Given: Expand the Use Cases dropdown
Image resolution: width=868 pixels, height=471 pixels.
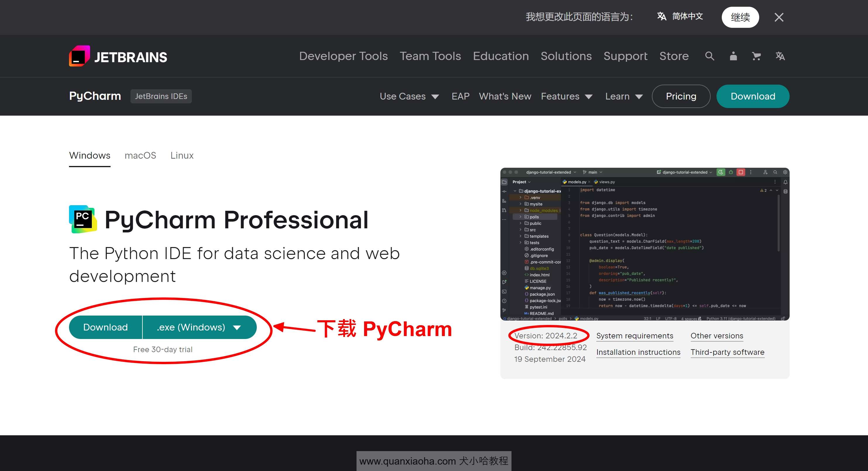Looking at the screenshot, I should (x=409, y=97).
